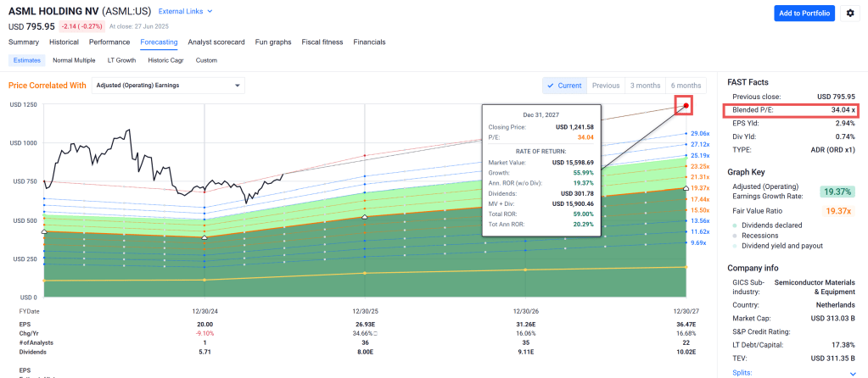This screenshot has width=868, height=378.
Task: Expand the Splits section chevron
Action: point(852,372)
